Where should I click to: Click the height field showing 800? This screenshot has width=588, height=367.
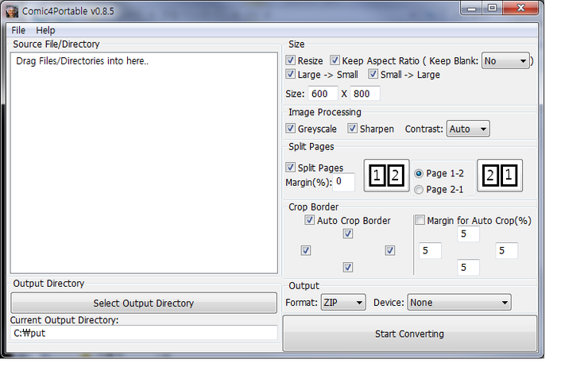[365, 94]
